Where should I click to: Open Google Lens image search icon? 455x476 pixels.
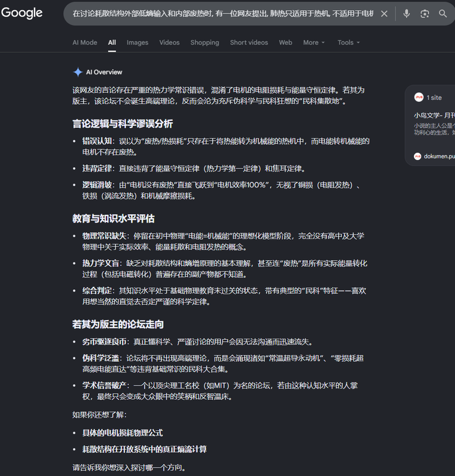point(425,14)
